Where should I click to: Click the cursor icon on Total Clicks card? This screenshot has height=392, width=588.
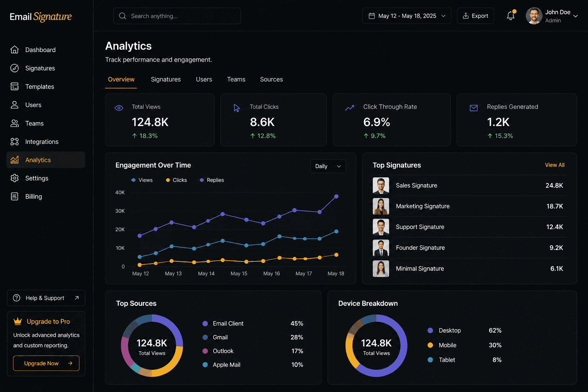click(237, 108)
